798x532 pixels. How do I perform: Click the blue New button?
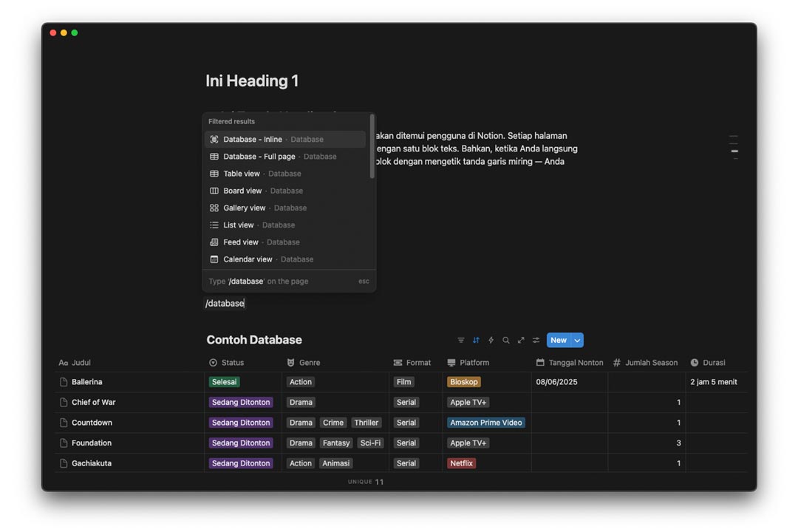(559, 340)
